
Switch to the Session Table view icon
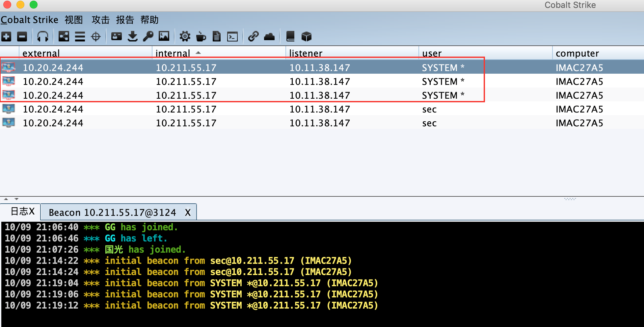(80, 37)
